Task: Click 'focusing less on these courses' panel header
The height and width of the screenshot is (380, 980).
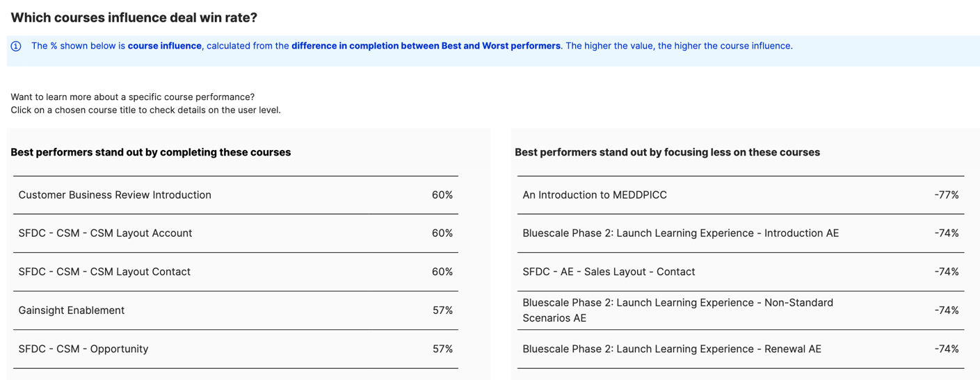Action: [x=668, y=152]
